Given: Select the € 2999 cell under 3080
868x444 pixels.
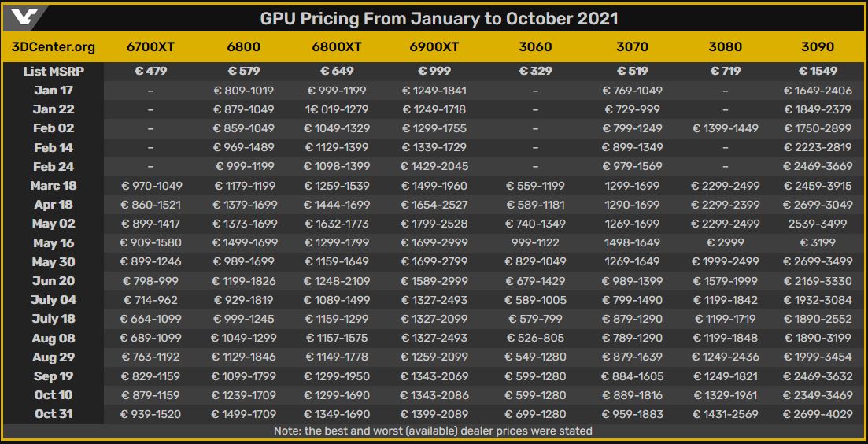Looking at the screenshot, I should [x=726, y=243].
